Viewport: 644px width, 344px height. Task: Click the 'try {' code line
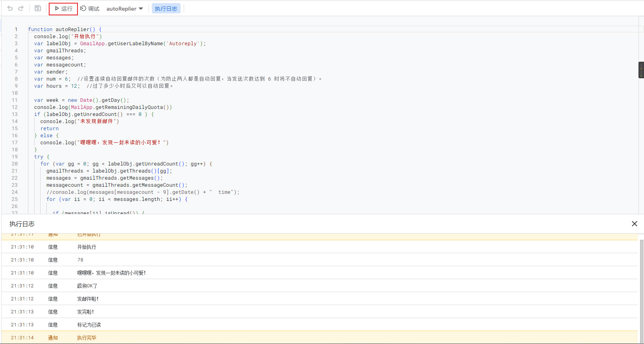pos(42,157)
